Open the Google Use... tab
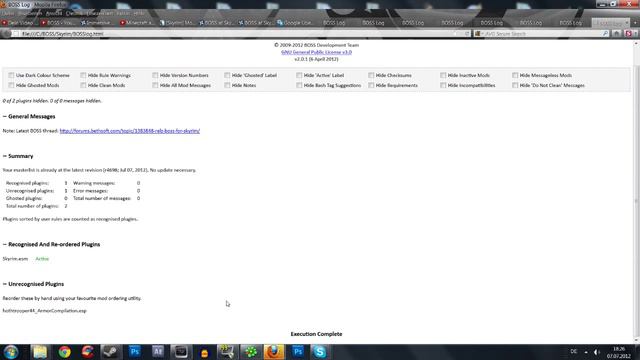 point(295,23)
